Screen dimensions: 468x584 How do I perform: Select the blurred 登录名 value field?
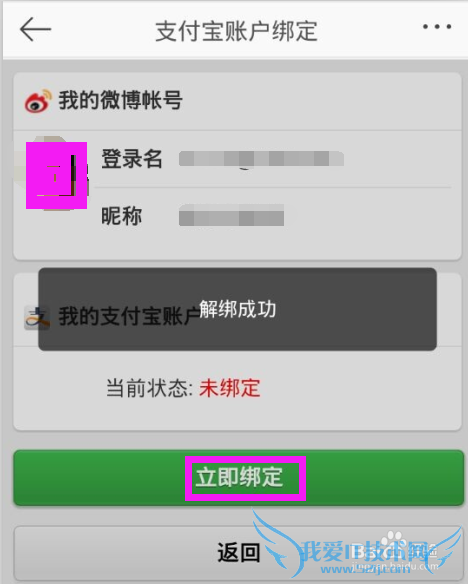click(x=261, y=159)
